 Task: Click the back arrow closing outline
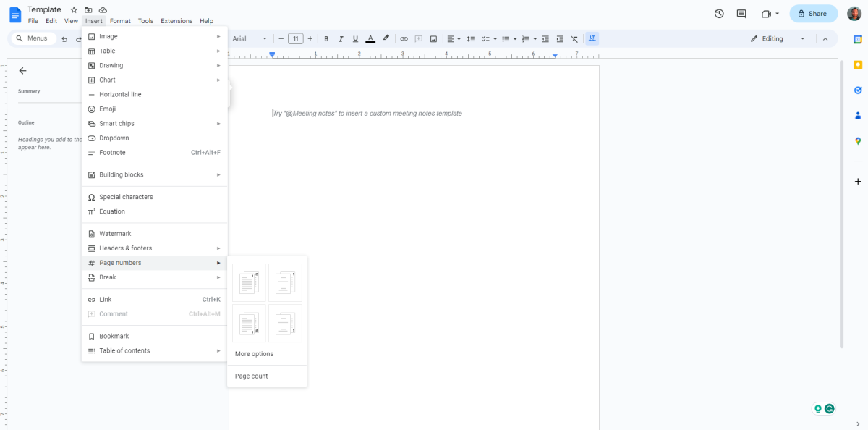coord(22,70)
